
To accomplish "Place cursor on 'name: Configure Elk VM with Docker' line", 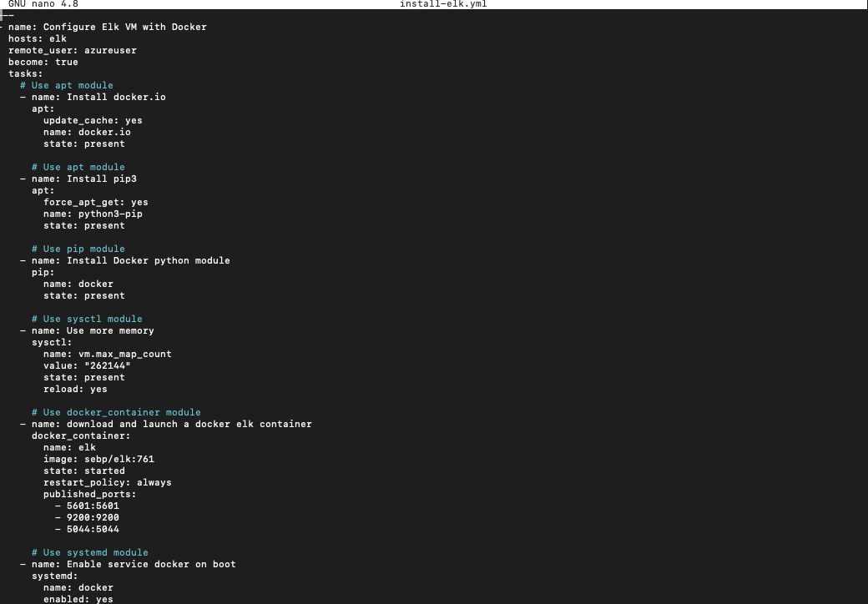I will pos(108,27).
